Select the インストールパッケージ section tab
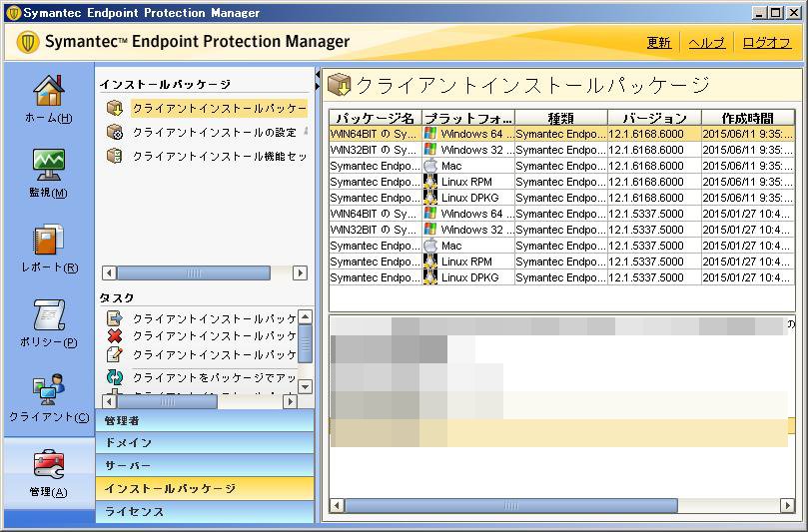The height and width of the screenshot is (532, 808). point(205,488)
